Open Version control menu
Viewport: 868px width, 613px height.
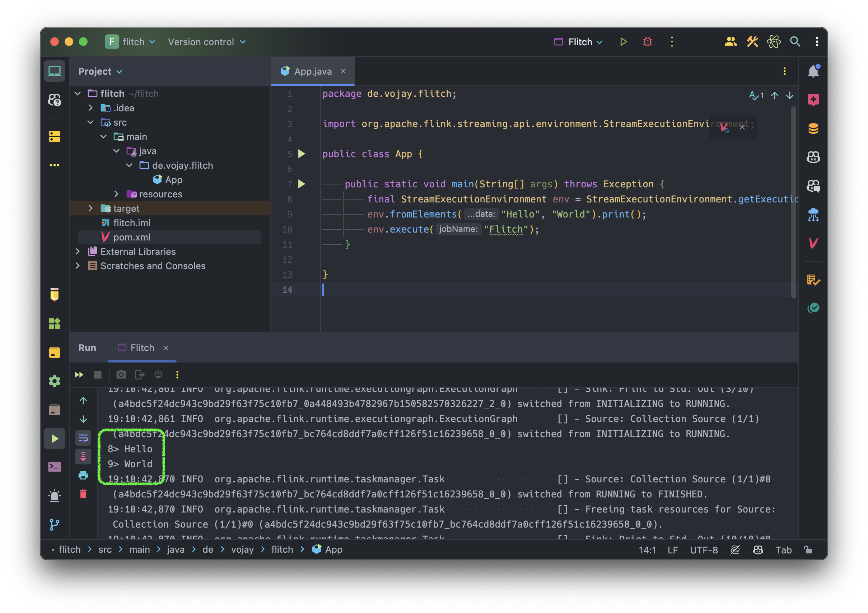[206, 42]
